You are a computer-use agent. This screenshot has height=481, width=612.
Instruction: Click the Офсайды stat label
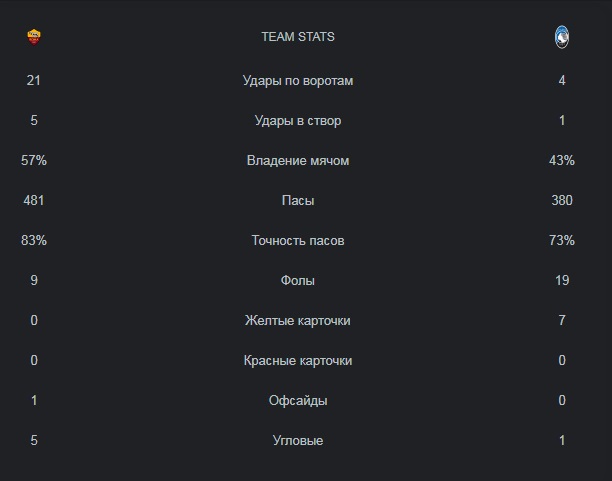(298, 401)
